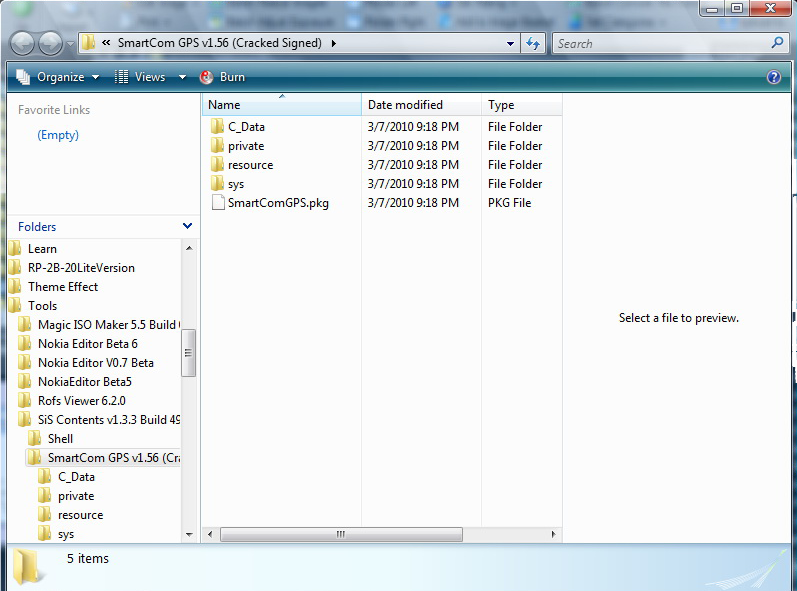Collapse the Folders pane chevron

(x=187, y=226)
